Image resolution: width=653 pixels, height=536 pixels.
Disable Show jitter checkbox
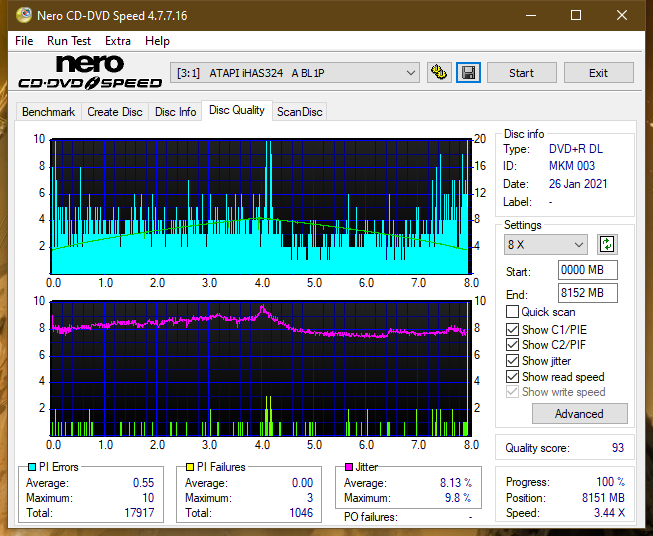[x=512, y=361]
